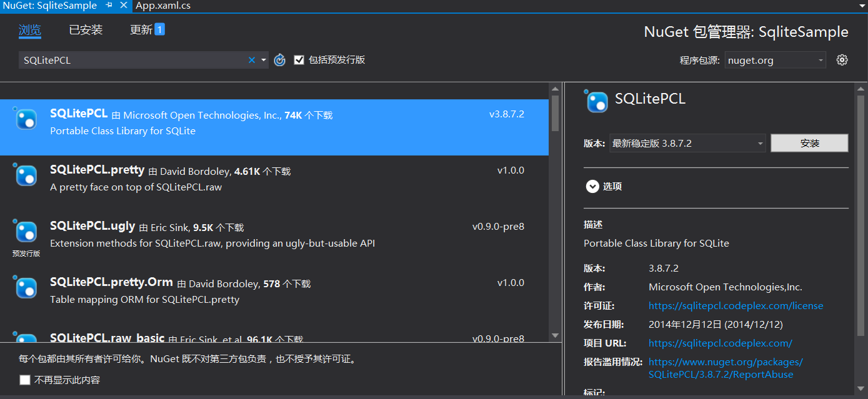868x399 pixels.
Task: Open the 版本 最新稳定版 3.8.7.2 dropdown
Action: coord(687,143)
